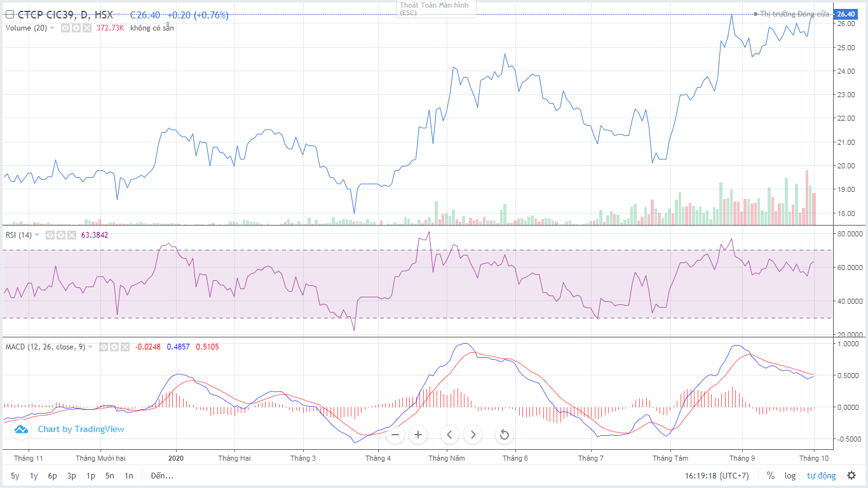Image resolution: width=868 pixels, height=488 pixels.
Task: Click the 'không có sẵn' volume text
Action: (152, 28)
